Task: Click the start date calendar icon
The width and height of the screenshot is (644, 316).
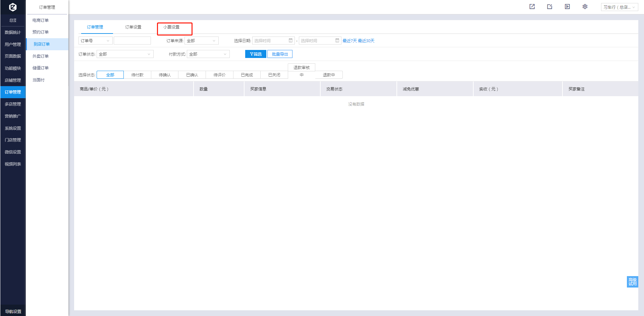Action: click(x=290, y=41)
